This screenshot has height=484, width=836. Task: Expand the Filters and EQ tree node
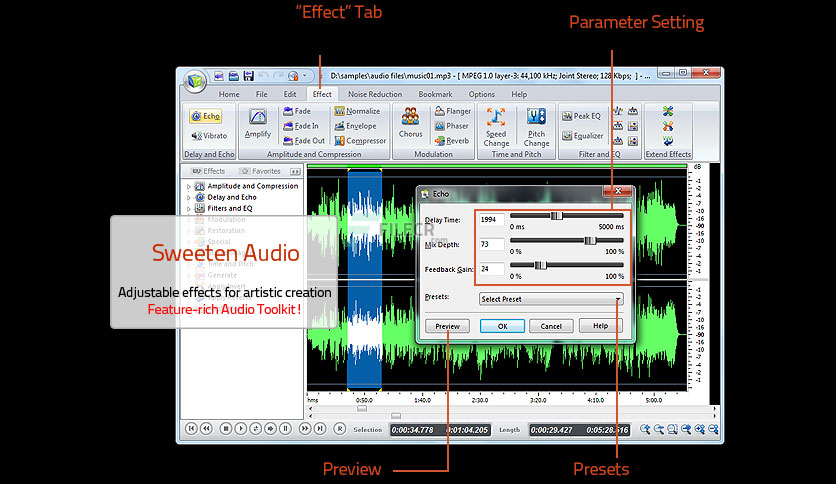tap(188, 209)
